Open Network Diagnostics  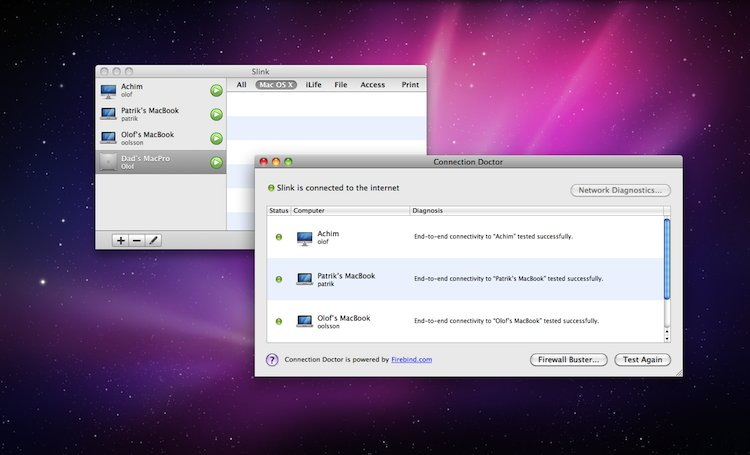[x=620, y=190]
